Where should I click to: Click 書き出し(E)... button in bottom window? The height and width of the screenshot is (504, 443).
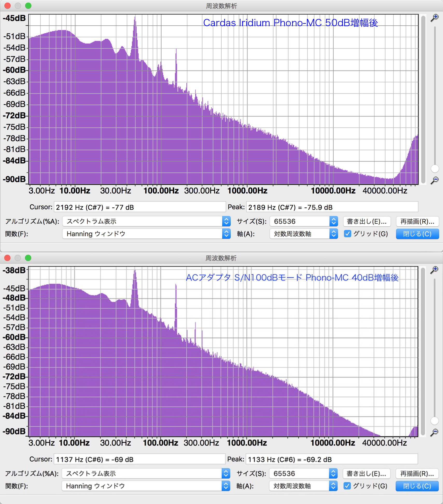coord(367,473)
